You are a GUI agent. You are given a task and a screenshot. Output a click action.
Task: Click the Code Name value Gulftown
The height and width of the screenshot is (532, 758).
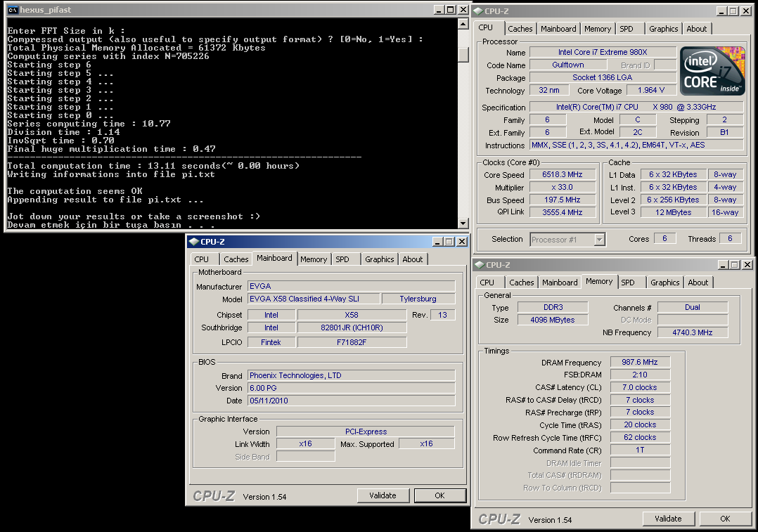pos(568,65)
